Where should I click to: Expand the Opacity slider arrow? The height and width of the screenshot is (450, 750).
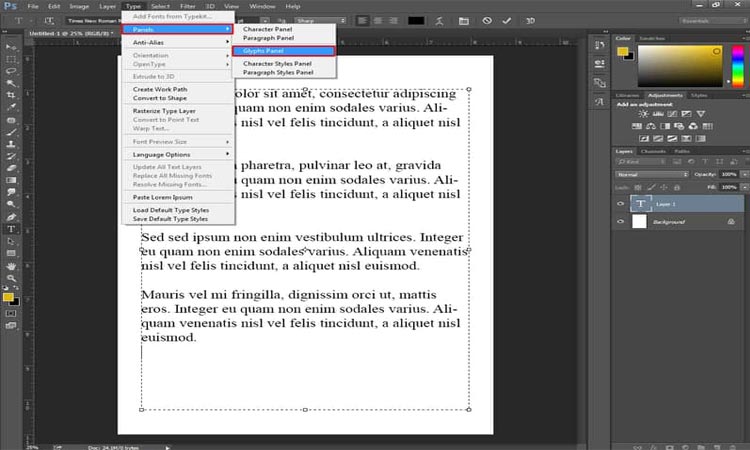tap(744, 175)
